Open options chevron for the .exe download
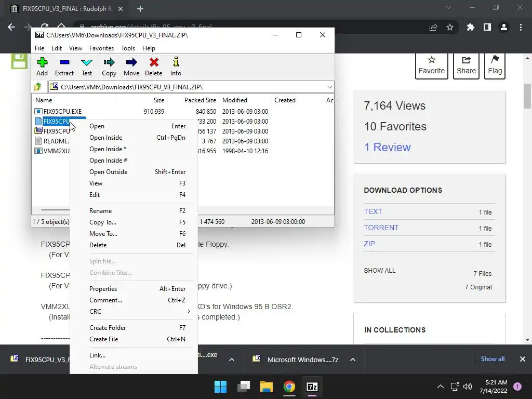Image resolution: width=532 pixels, height=399 pixels. click(x=231, y=360)
